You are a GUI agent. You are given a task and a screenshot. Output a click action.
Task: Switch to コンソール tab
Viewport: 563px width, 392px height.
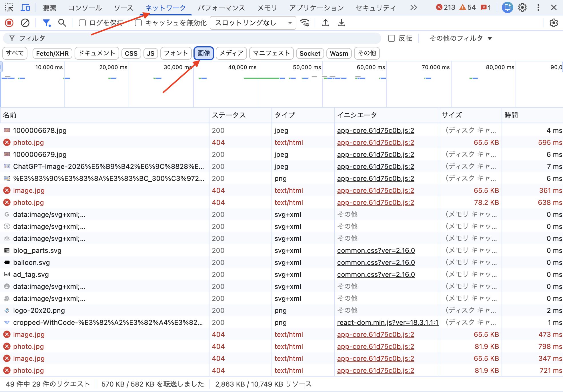point(85,8)
